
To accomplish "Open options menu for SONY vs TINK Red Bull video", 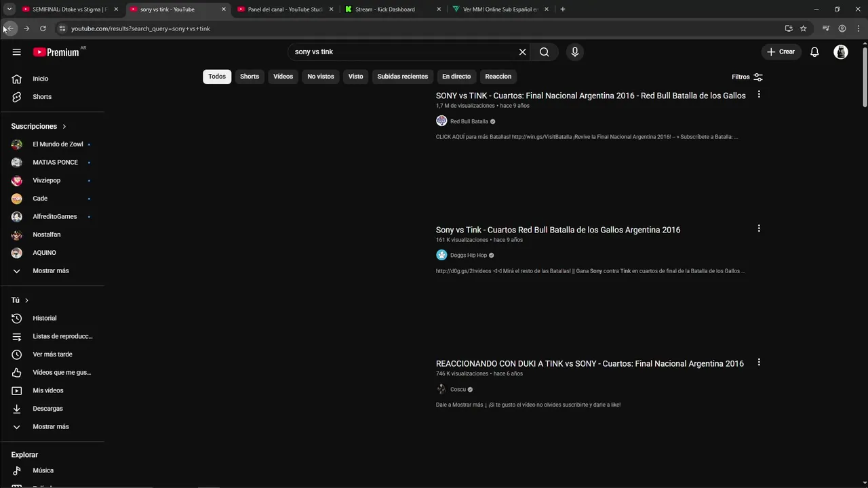I will tap(759, 94).
